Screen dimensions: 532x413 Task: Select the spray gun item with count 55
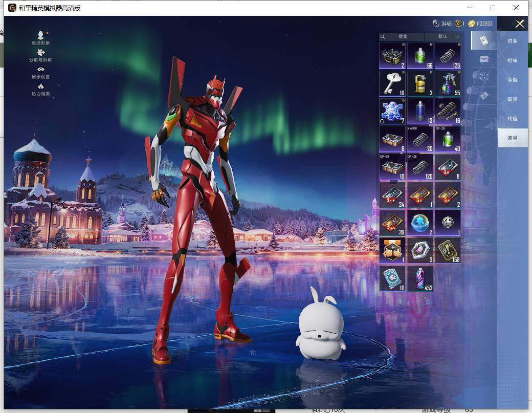tap(448, 83)
